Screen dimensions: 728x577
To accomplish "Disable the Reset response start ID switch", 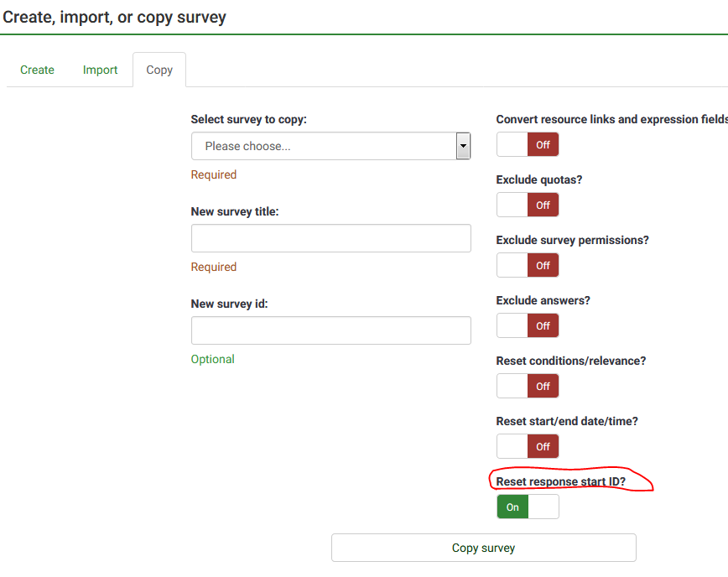I will [528, 507].
